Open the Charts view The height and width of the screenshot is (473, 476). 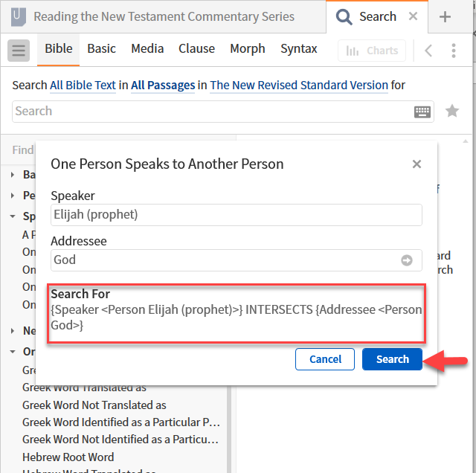pyautogui.click(x=372, y=51)
